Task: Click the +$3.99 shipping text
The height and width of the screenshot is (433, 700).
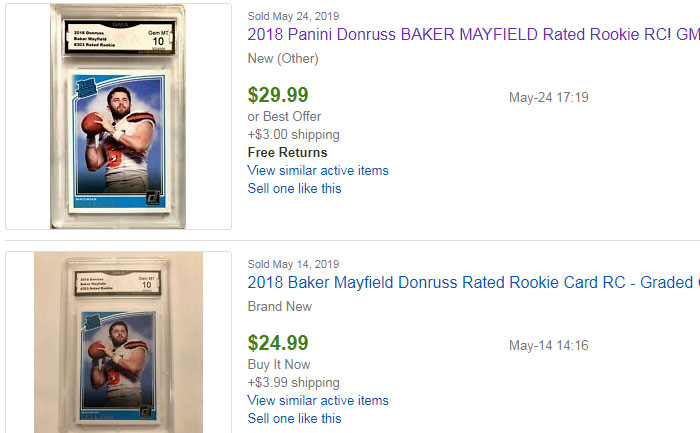Action: pos(293,383)
